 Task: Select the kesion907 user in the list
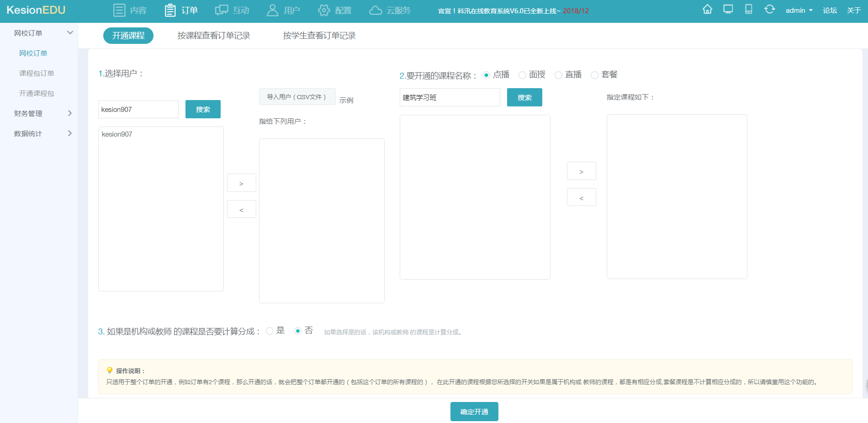(116, 134)
